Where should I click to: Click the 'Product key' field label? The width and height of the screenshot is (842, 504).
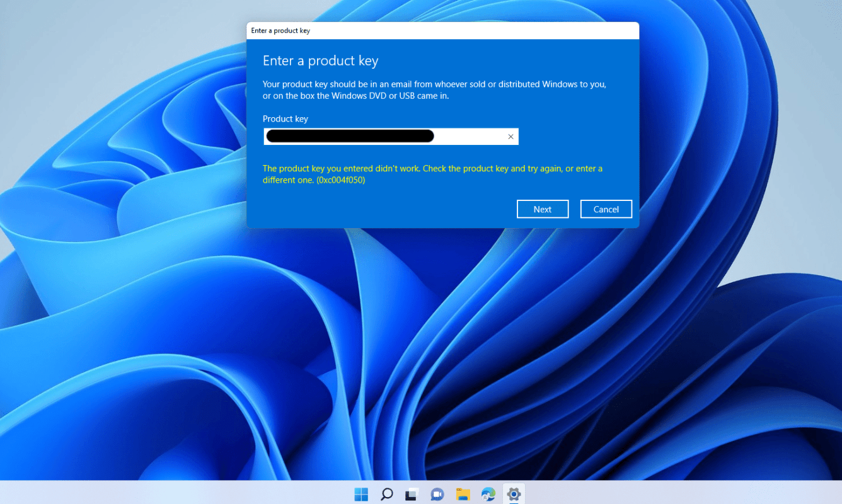click(285, 119)
